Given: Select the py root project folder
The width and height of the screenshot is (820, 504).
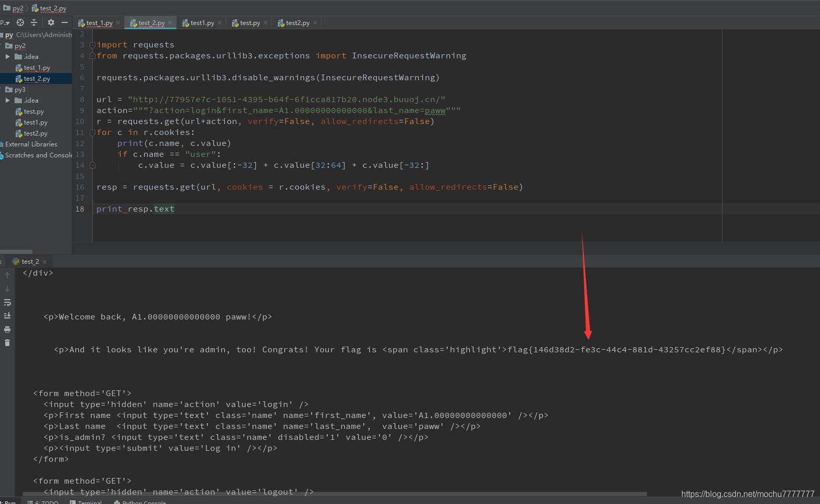Looking at the screenshot, I should (9, 35).
